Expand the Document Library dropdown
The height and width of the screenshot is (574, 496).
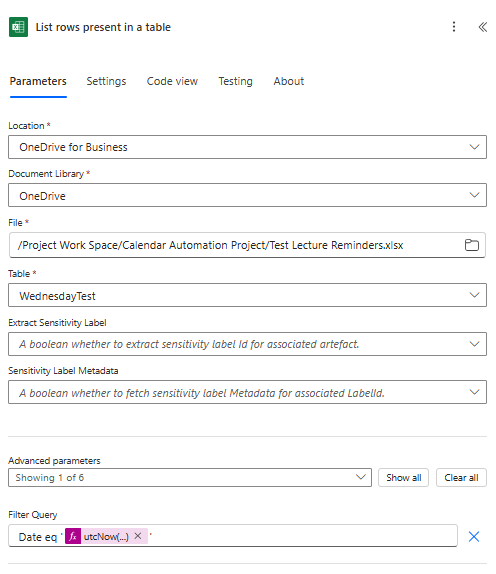247,195
